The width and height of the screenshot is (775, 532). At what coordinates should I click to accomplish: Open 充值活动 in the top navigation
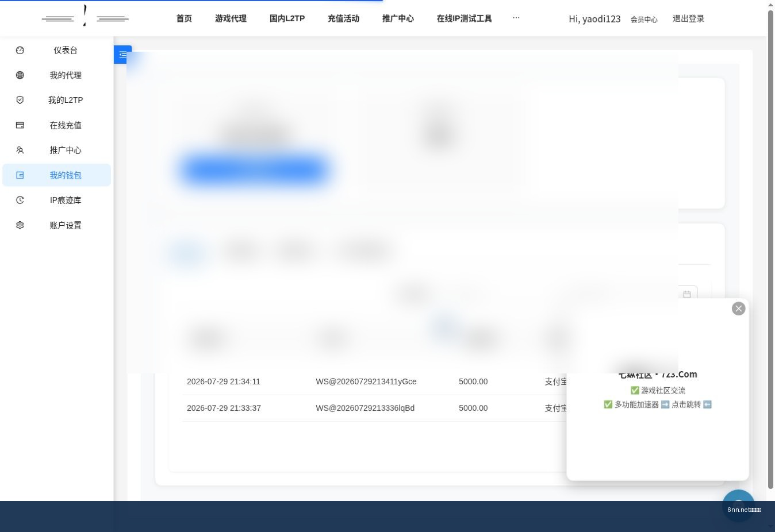click(343, 18)
